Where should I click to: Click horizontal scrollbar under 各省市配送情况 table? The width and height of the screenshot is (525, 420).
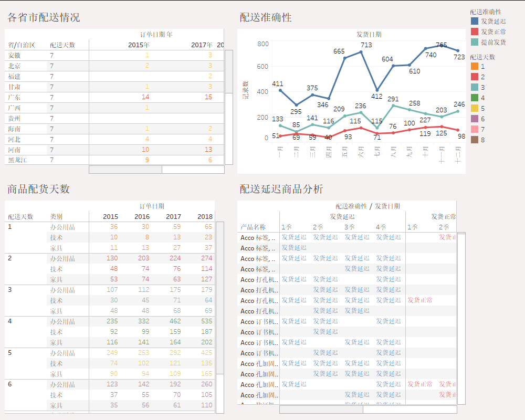tap(125, 170)
